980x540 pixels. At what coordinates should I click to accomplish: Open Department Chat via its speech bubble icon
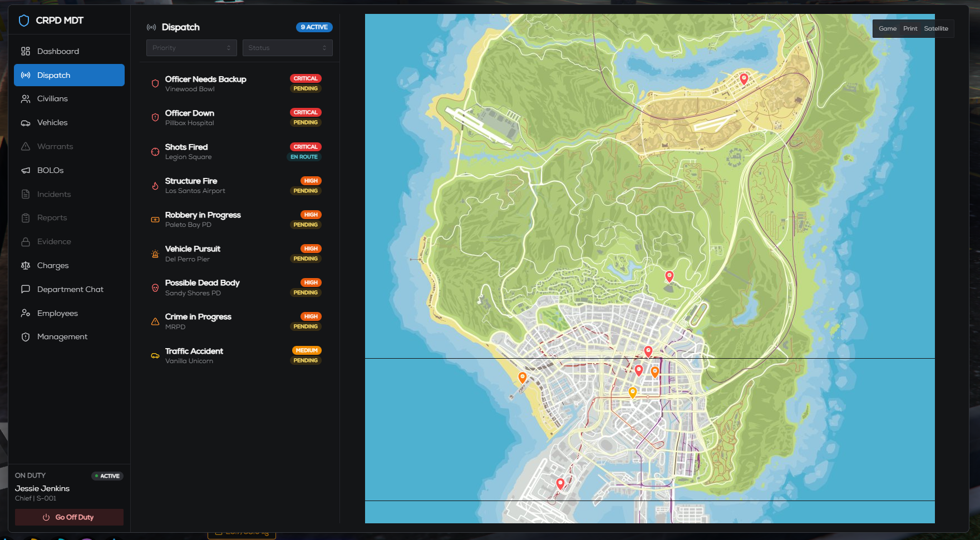click(x=26, y=290)
